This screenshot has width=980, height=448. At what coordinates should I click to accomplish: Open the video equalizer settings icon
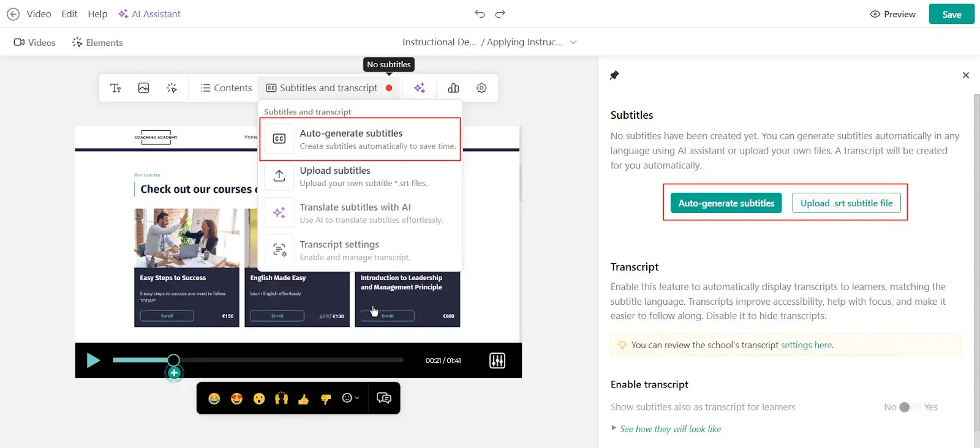tap(497, 360)
